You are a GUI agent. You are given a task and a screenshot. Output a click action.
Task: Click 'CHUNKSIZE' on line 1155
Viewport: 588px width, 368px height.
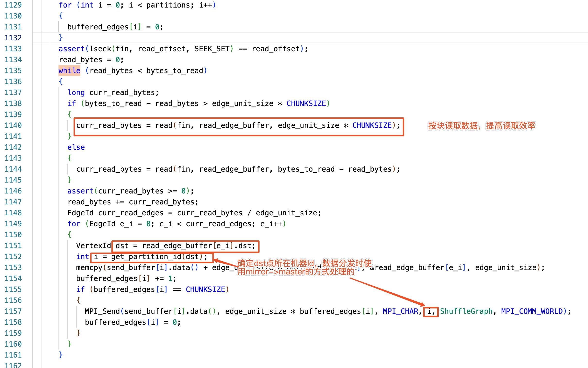tap(205, 289)
